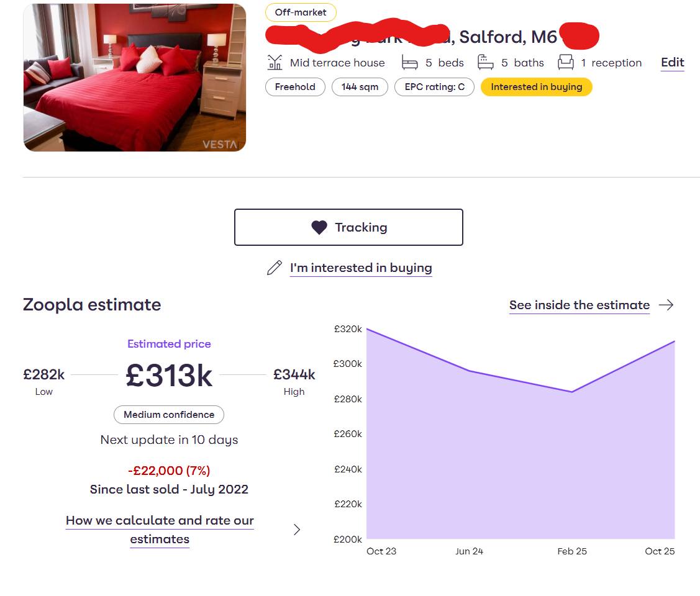Click the Edit link for property details

click(672, 62)
